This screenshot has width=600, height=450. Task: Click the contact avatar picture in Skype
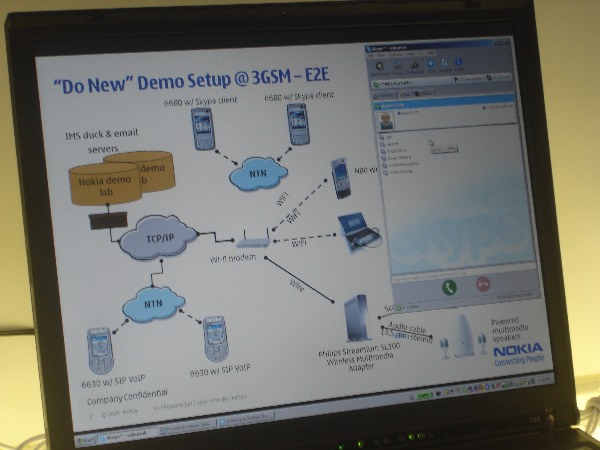[x=386, y=121]
